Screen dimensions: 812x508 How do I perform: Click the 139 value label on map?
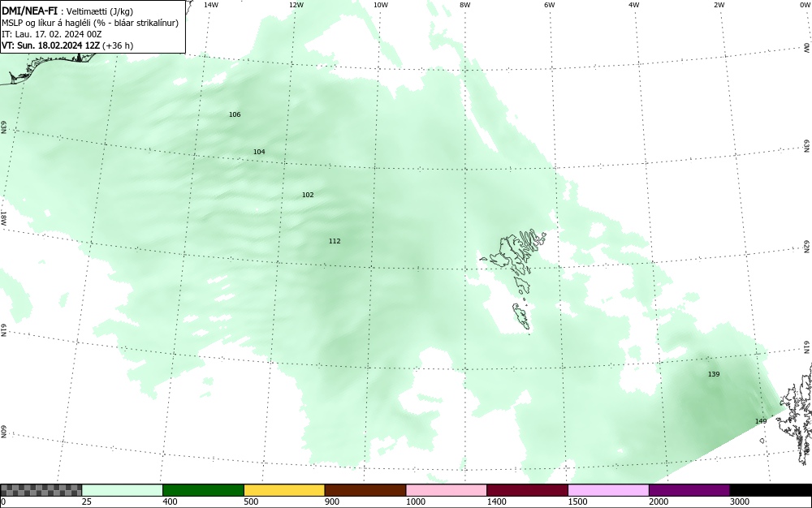[714, 374]
